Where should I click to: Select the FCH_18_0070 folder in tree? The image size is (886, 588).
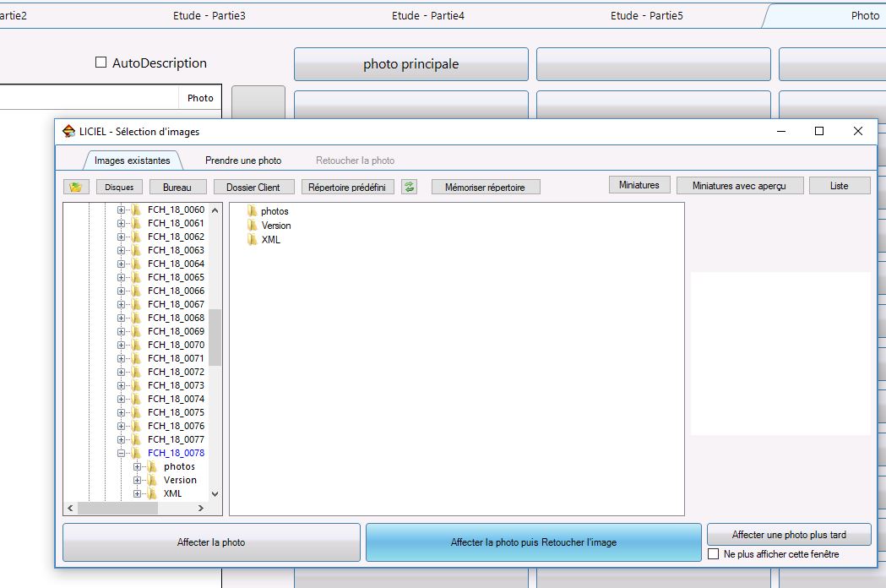coord(176,345)
